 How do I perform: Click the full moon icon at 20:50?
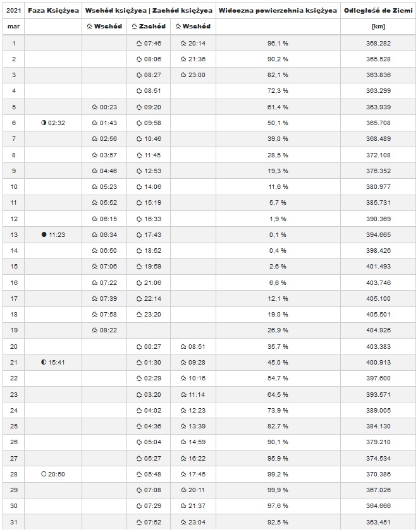pyautogui.click(x=44, y=474)
